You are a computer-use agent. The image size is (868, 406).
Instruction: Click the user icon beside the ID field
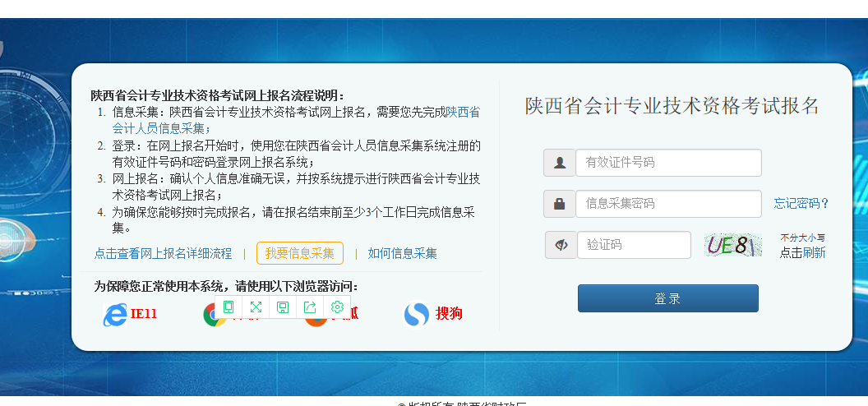(560, 163)
